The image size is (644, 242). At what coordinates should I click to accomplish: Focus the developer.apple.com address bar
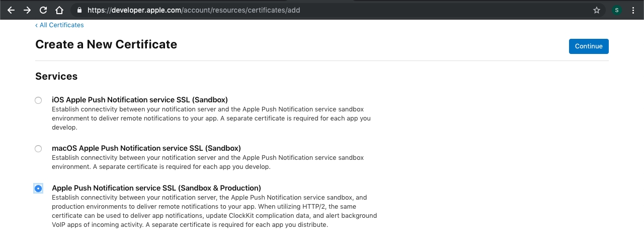tap(302, 10)
